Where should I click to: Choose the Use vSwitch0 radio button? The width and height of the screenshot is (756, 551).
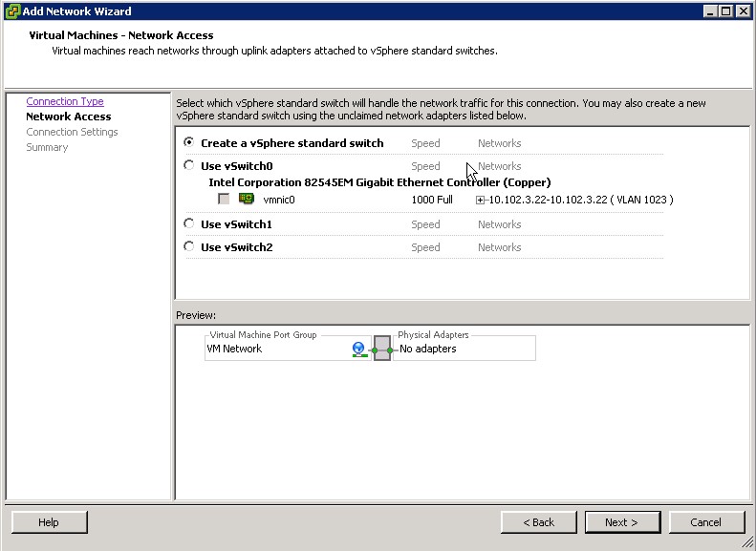189,166
